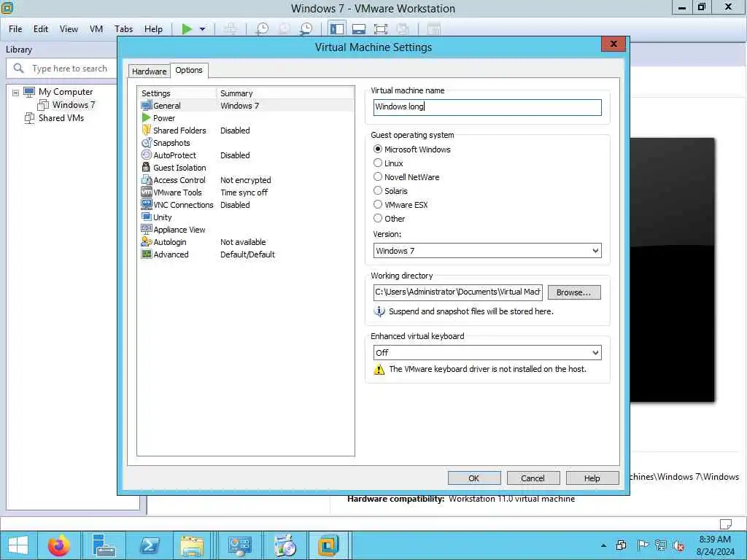Select Guest Isolation in settings list
747x560 pixels.
tap(246, 168)
